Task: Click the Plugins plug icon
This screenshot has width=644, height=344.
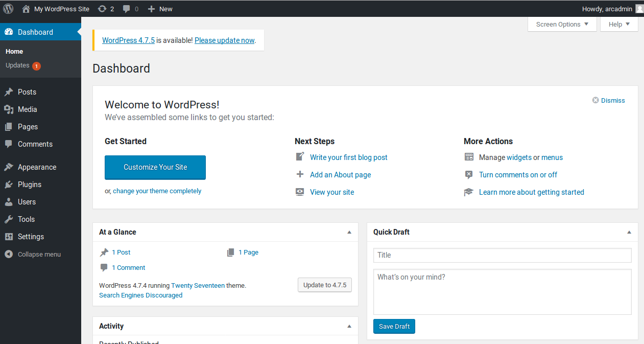Action: click(9, 185)
